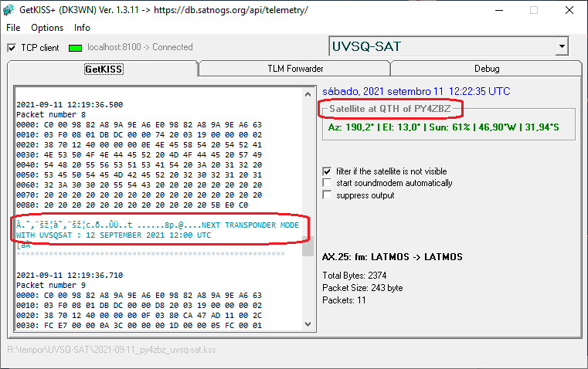Screen dimensions: 588x369
Task: Click the Satellite at QTH of PY4ZBZ label
Action: (x=390, y=109)
